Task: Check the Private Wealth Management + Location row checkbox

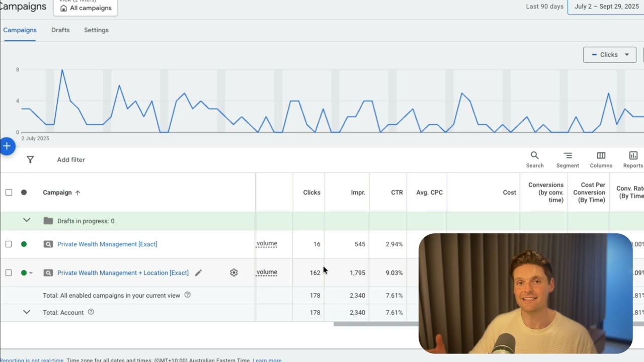Action: coord(9,273)
